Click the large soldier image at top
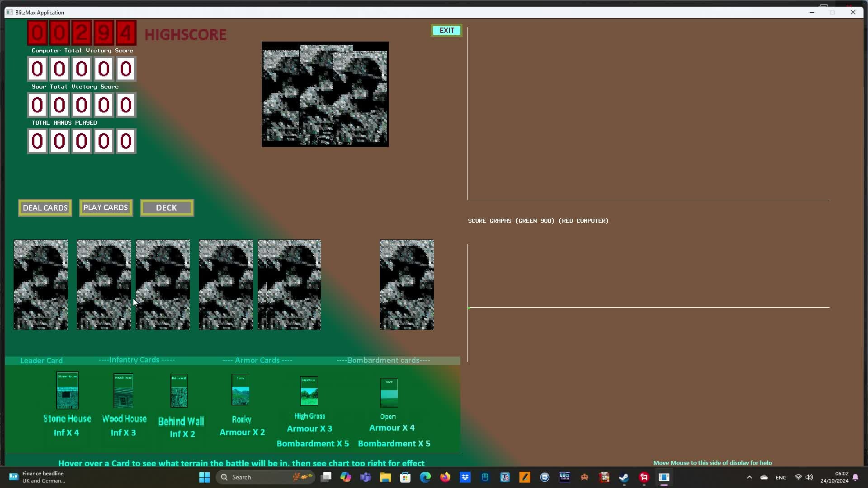This screenshot has height=488, width=868. pyautogui.click(x=325, y=94)
